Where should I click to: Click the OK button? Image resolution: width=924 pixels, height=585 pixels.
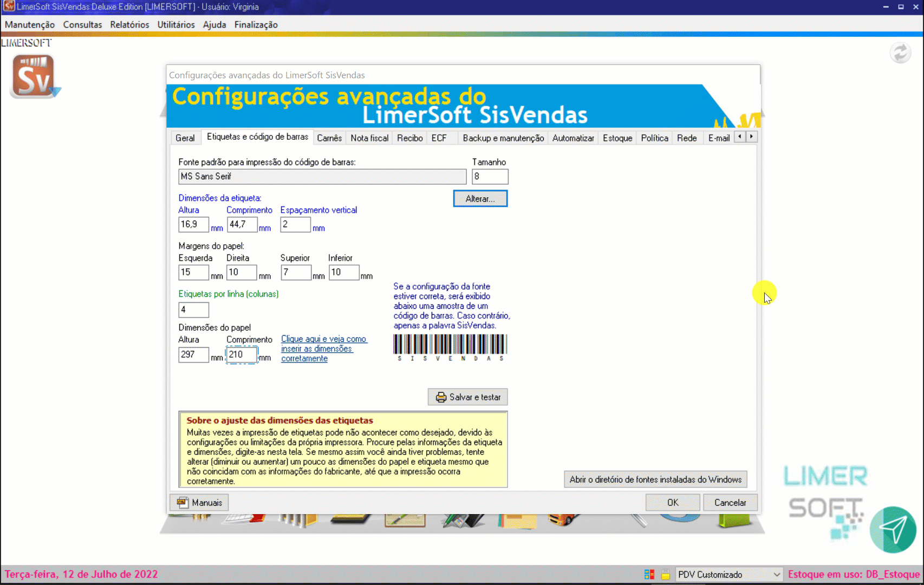pyautogui.click(x=673, y=503)
